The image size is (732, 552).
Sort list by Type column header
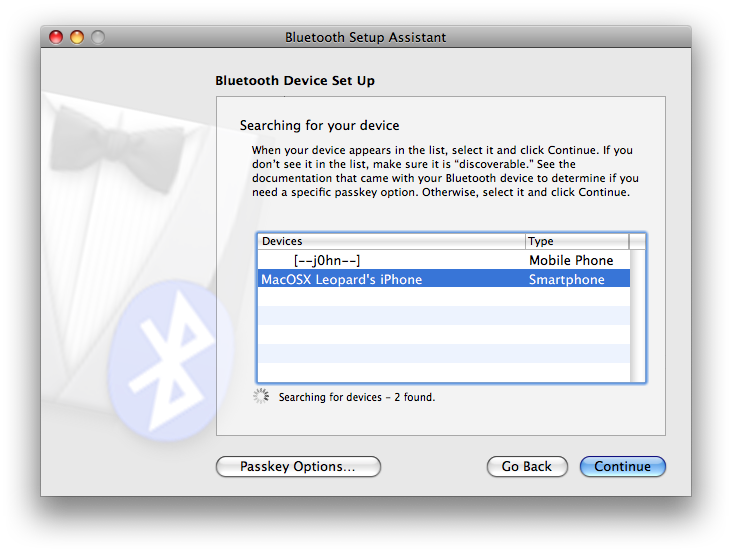pyautogui.click(x=577, y=241)
